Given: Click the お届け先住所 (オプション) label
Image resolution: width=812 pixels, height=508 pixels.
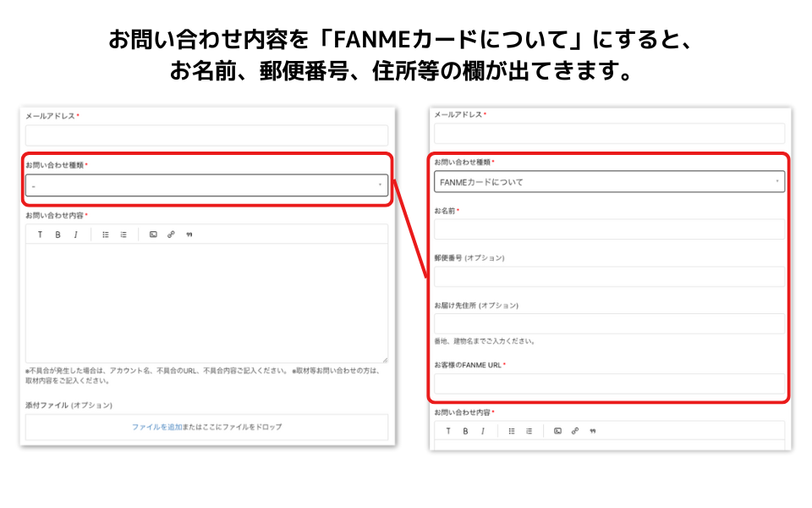Looking at the screenshot, I should pos(476,306).
